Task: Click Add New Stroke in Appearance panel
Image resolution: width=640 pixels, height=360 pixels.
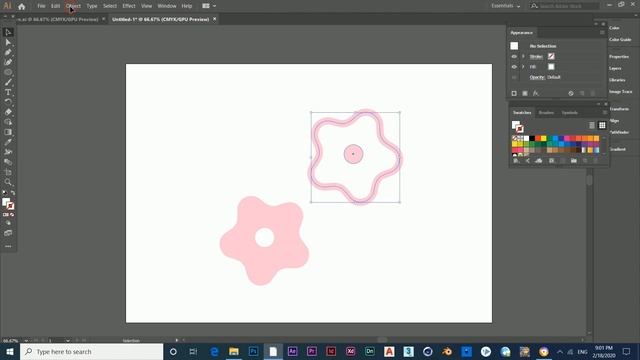Action: pos(514,93)
